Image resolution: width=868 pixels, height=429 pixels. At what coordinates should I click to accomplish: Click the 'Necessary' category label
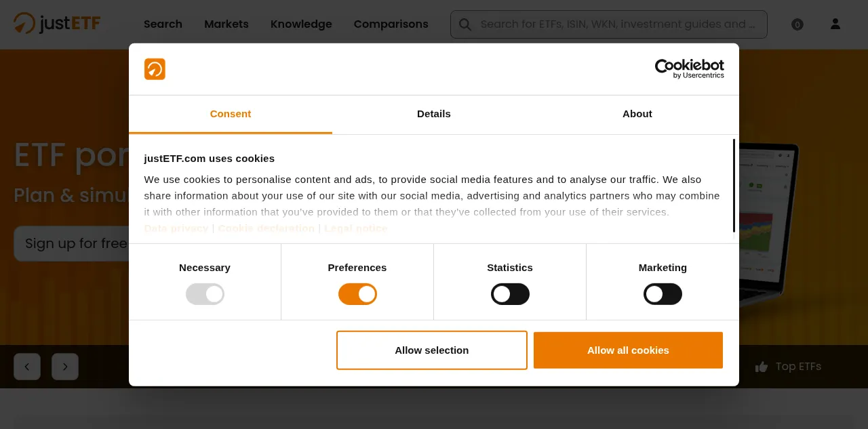(x=205, y=268)
